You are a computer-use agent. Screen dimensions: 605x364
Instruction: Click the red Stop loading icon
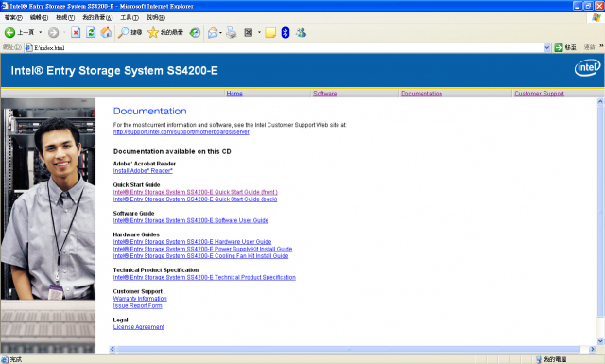click(x=76, y=33)
